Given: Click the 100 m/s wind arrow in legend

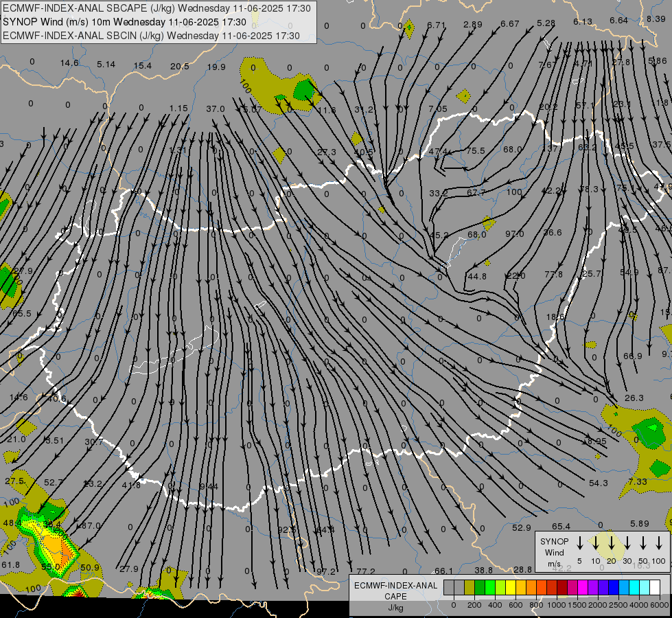Looking at the screenshot, I should 659,543.
